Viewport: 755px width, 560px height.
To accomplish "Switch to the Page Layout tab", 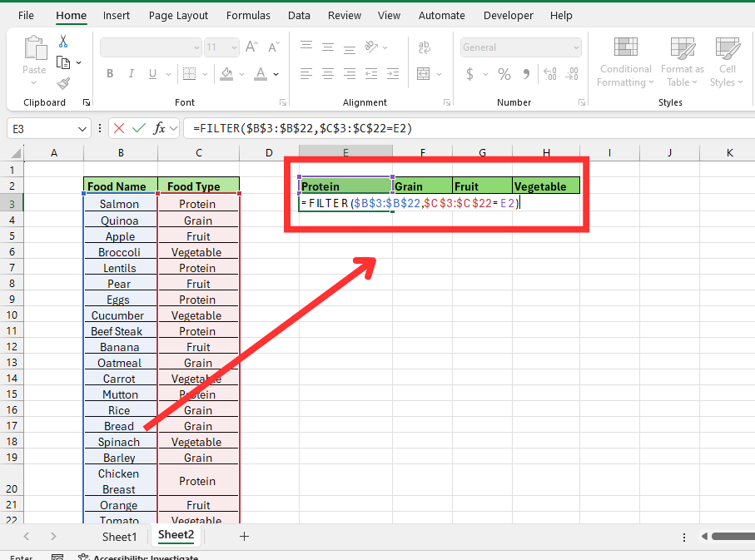I will pyautogui.click(x=178, y=16).
